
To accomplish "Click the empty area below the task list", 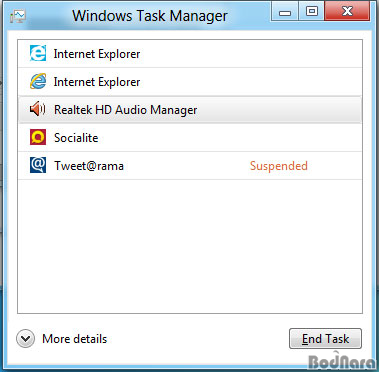I will (190, 247).
